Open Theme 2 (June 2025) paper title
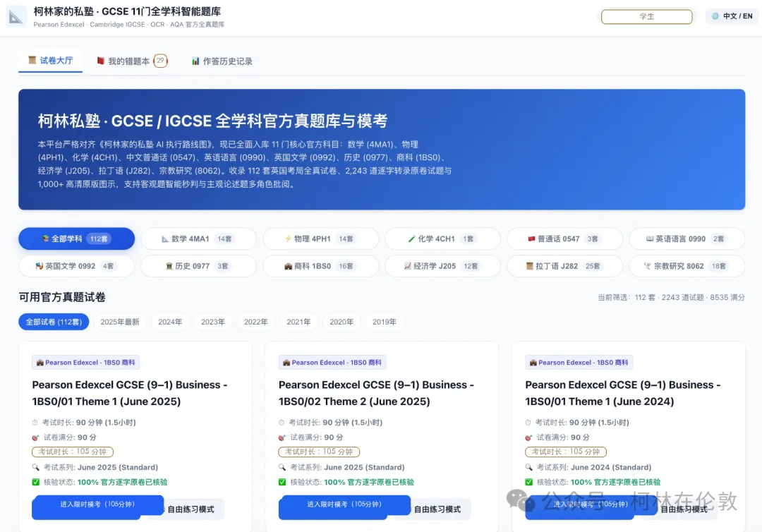Image resolution: width=762 pixels, height=532 pixels. click(x=376, y=393)
